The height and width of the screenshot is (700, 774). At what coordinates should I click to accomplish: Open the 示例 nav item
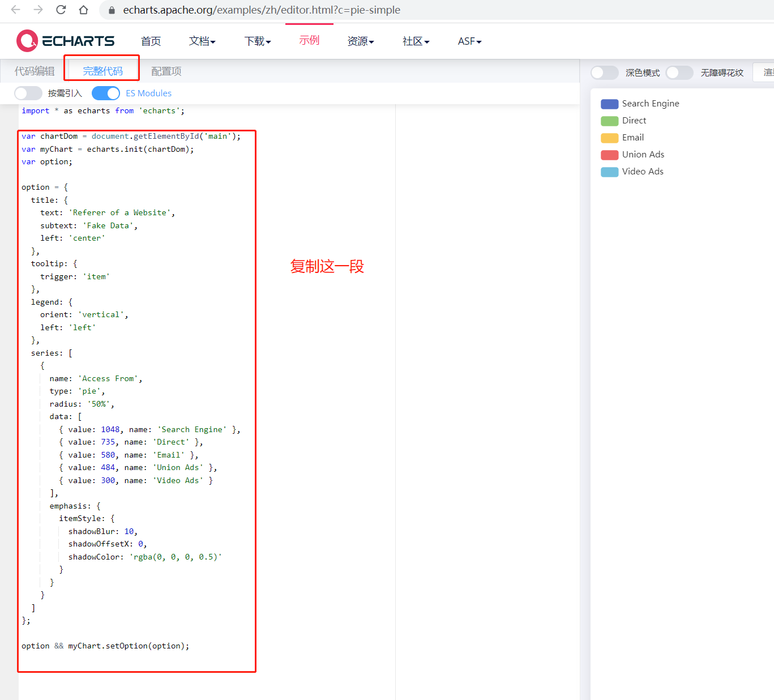(309, 40)
